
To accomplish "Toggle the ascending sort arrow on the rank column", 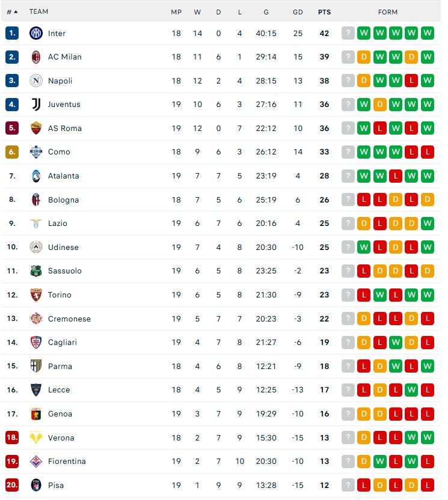I will tap(16, 11).
